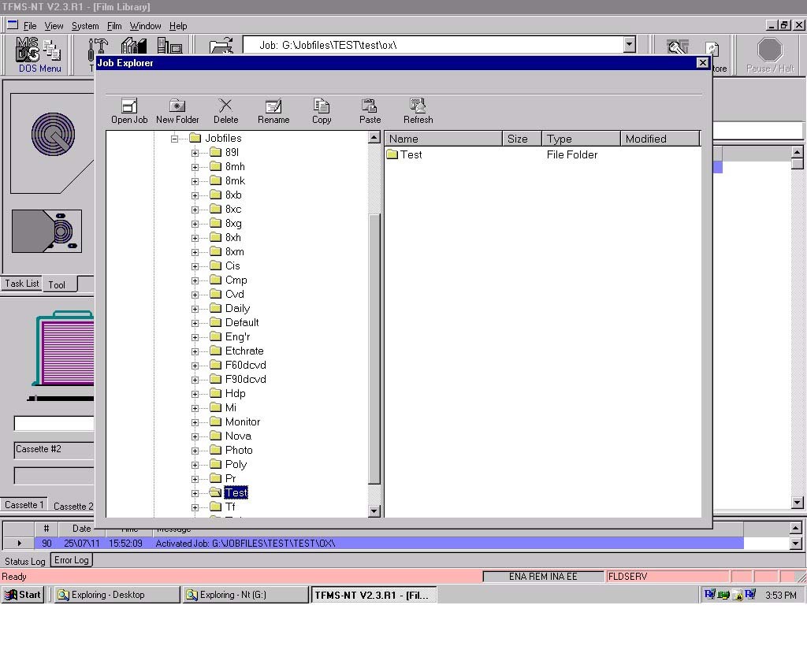Screen dimensions: 807x672
Task: Click the Rename toolbar icon
Action: tap(273, 110)
